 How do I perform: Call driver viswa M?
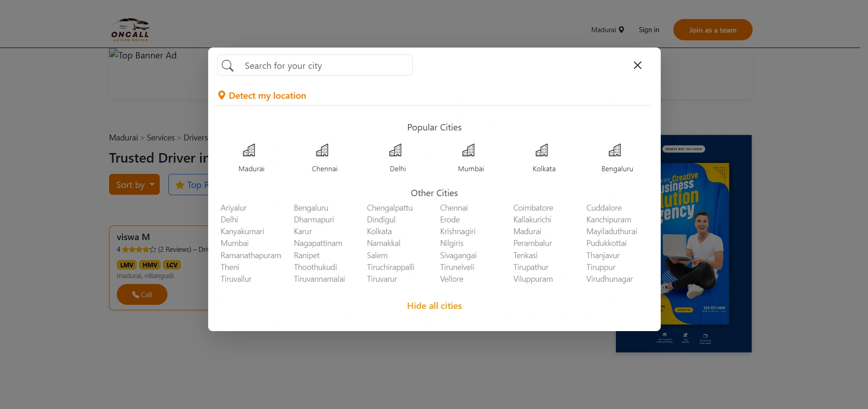(142, 294)
